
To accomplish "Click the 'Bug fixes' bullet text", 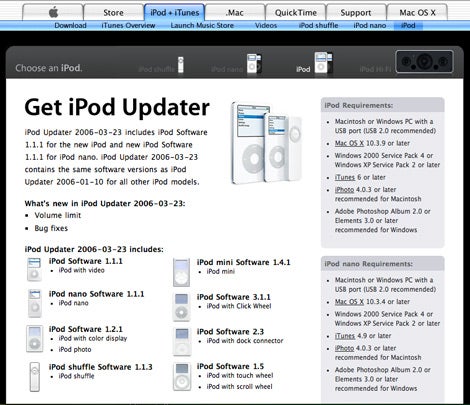I will point(51,228).
